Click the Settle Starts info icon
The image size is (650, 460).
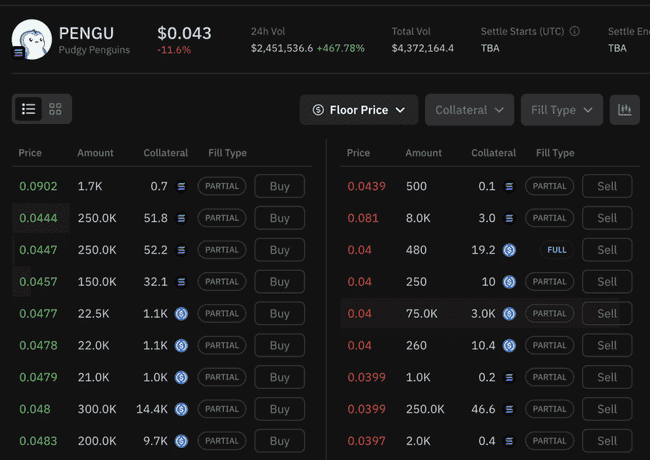574,31
